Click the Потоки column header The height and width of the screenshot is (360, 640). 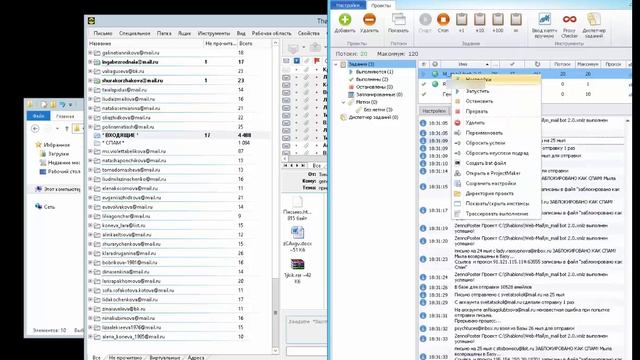point(562,64)
